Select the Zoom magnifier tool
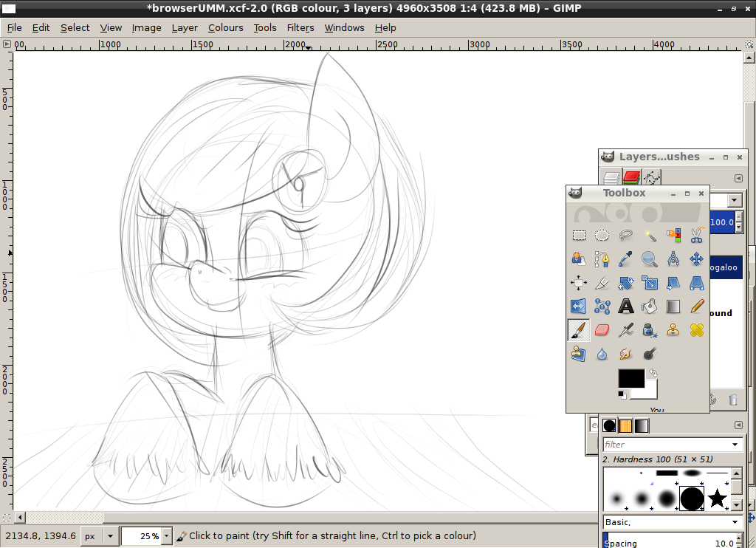 pos(650,259)
